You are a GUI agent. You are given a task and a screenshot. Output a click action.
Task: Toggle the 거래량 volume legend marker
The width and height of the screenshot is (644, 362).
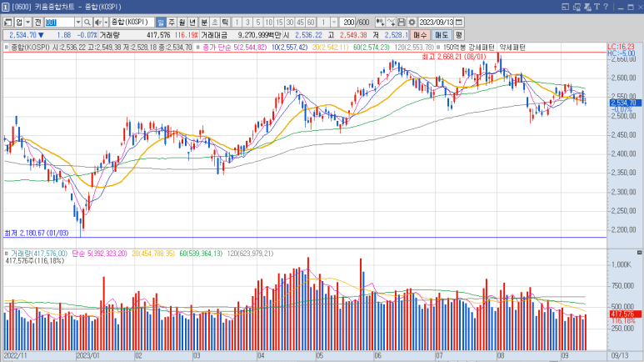[6, 254]
